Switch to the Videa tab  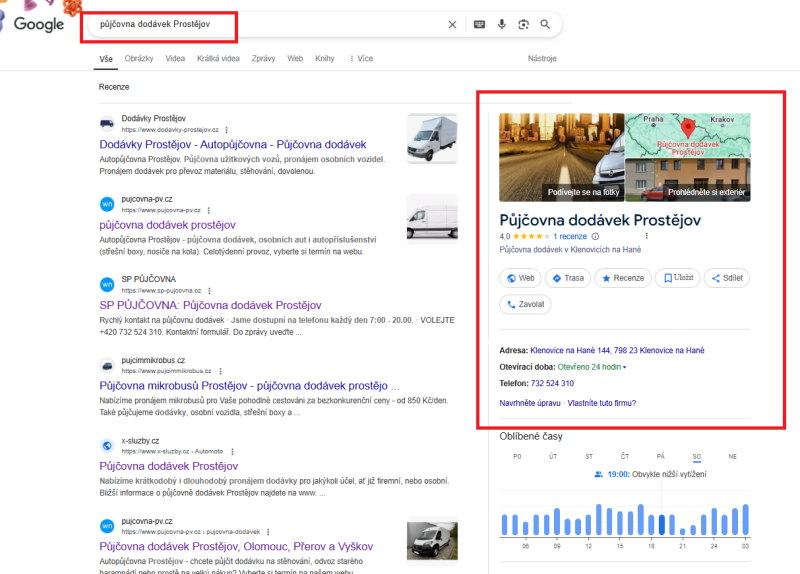[x=175, y=59]
